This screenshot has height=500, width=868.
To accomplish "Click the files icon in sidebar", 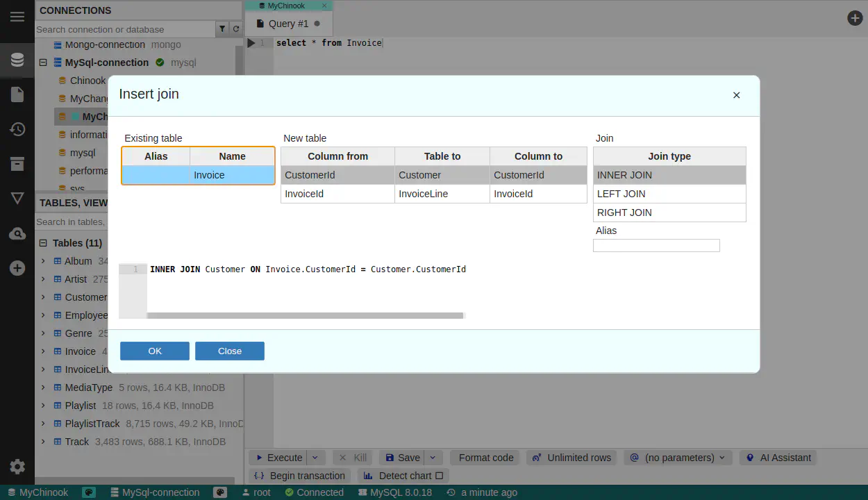I will click(x=17, y=94).
